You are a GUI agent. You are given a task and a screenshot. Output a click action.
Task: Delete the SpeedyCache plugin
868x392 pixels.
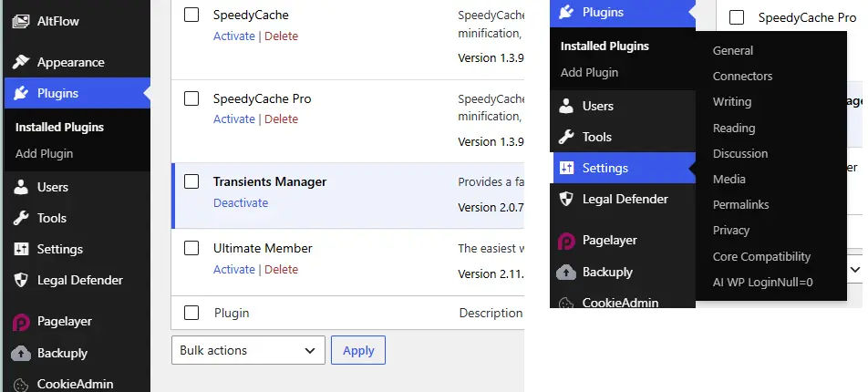click(281, 36)
